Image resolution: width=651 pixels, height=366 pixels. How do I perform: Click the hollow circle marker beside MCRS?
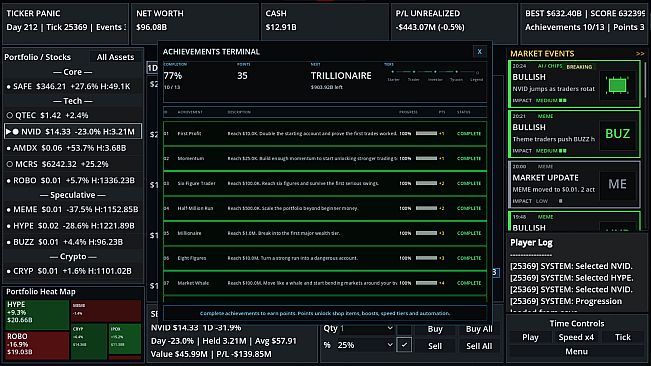(x=10, y=164)
